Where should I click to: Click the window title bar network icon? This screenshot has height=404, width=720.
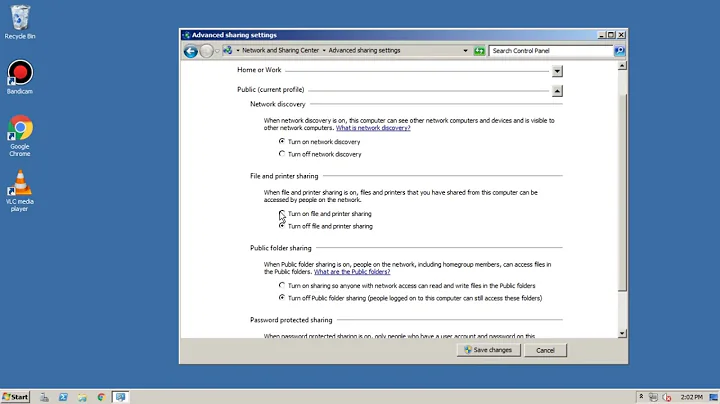186,35
